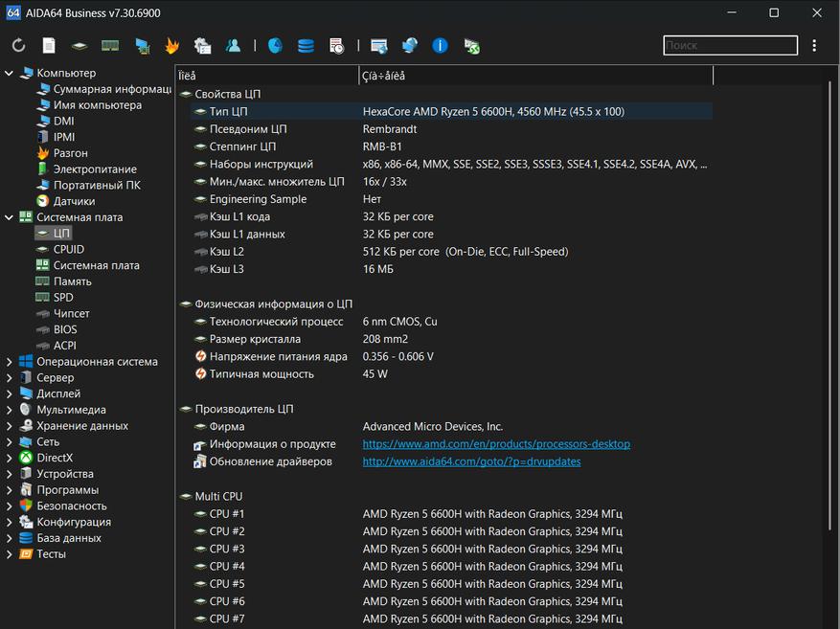Expand the Устройства tree node
Viewport: 840px width, 629px height.
pyautogui.click(x=10, y=474)
